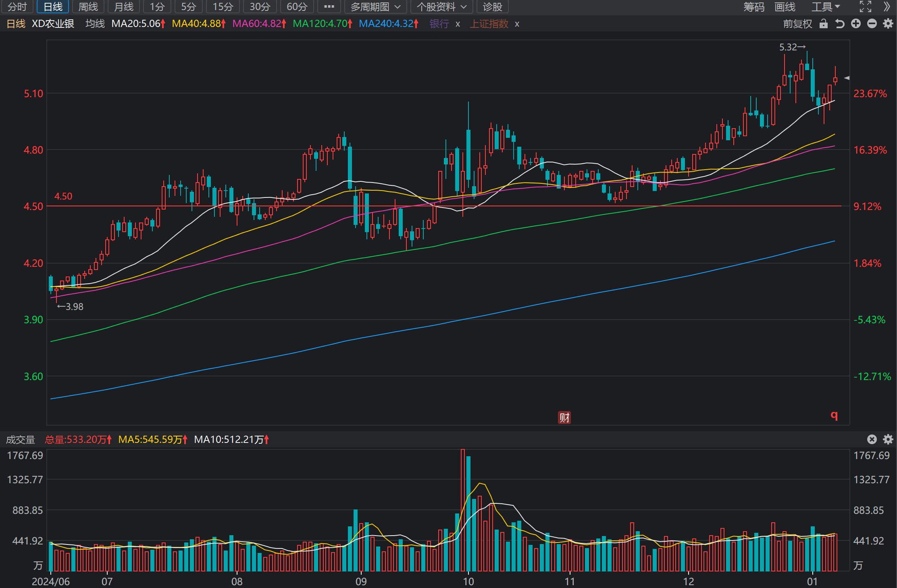
Task: Zoom out chart with minus icon
Action: tap(872, 24)
